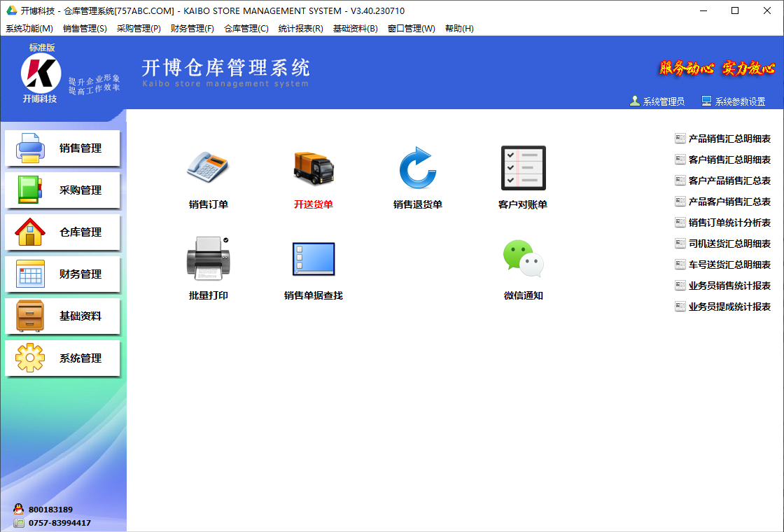Screen dimensions: 784x532
Task: Open the 批量打印 printer icon
Action: [x=209, y=258]
